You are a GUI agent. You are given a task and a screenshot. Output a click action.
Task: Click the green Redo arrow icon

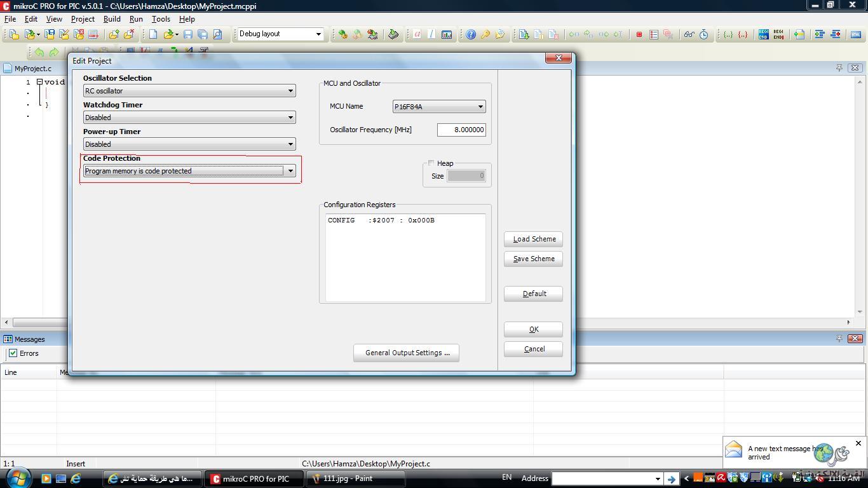tap(54, 52)
